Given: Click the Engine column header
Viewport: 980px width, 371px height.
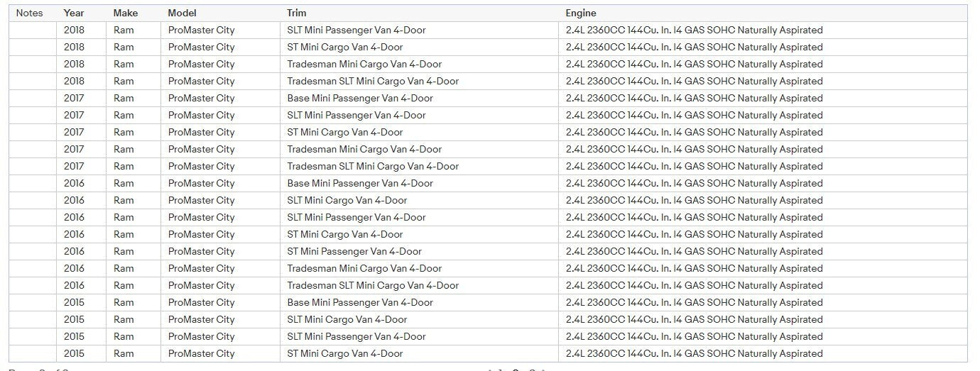Looking at the screenshot, I should click(581, 13).
